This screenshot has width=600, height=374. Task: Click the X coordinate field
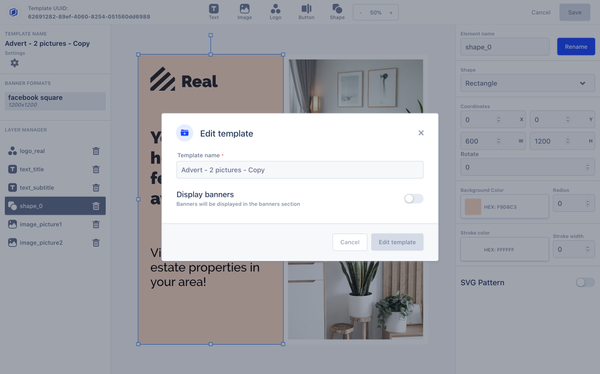(x=493, y=120)
